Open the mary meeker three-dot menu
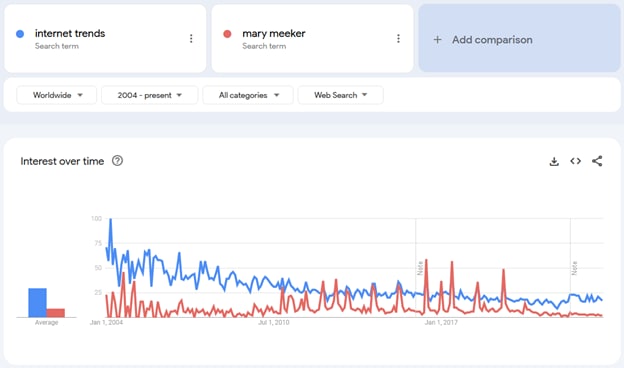 pyautogui.click(x=398, y=39)
